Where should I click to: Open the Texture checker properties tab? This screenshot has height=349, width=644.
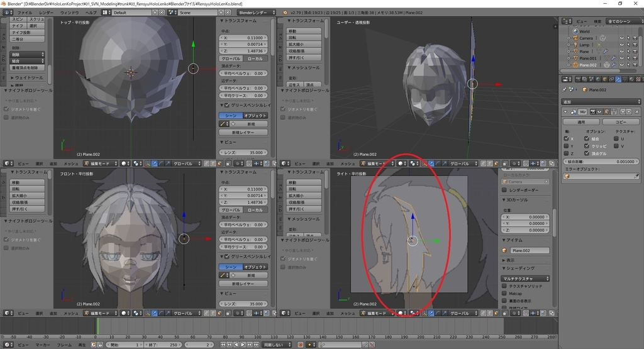(638, 79)
